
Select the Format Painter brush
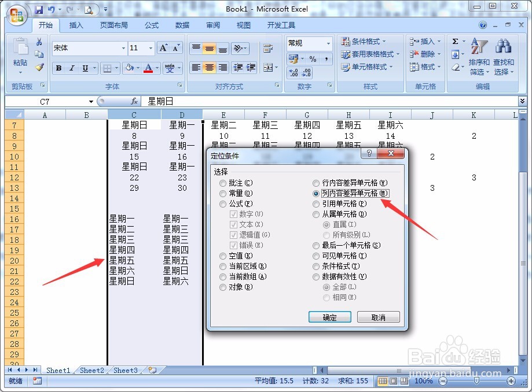coord(39,67)
